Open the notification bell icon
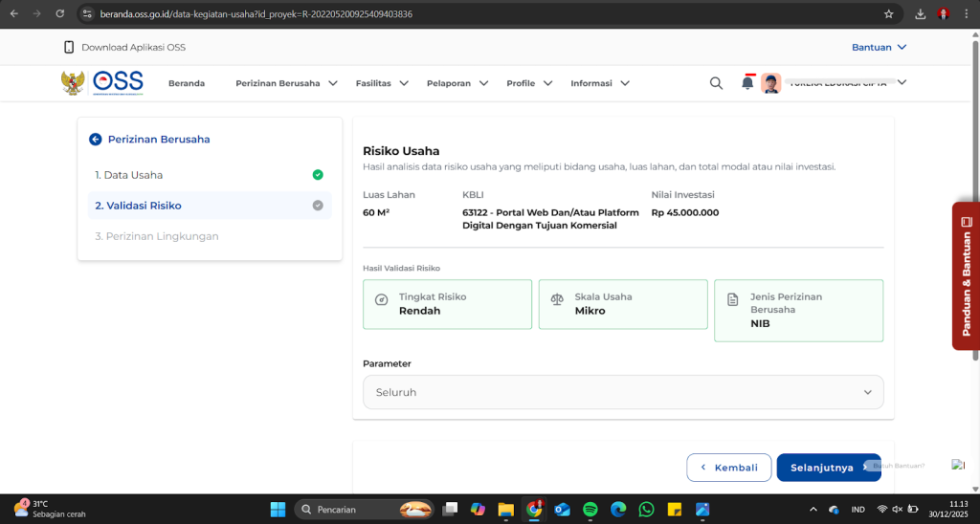 746,83
